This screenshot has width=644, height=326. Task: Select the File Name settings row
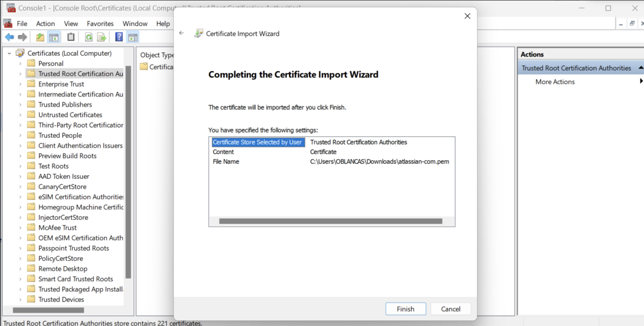226,161
